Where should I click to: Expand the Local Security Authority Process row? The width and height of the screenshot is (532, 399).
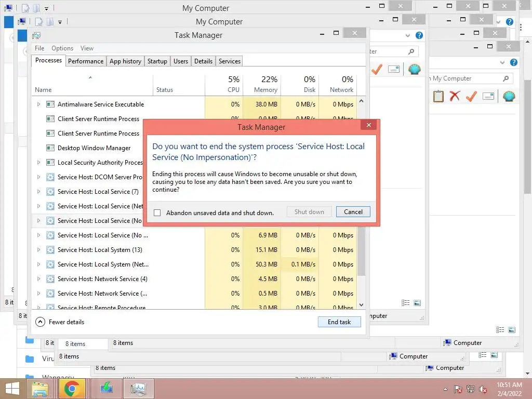(x=38, y=163)
